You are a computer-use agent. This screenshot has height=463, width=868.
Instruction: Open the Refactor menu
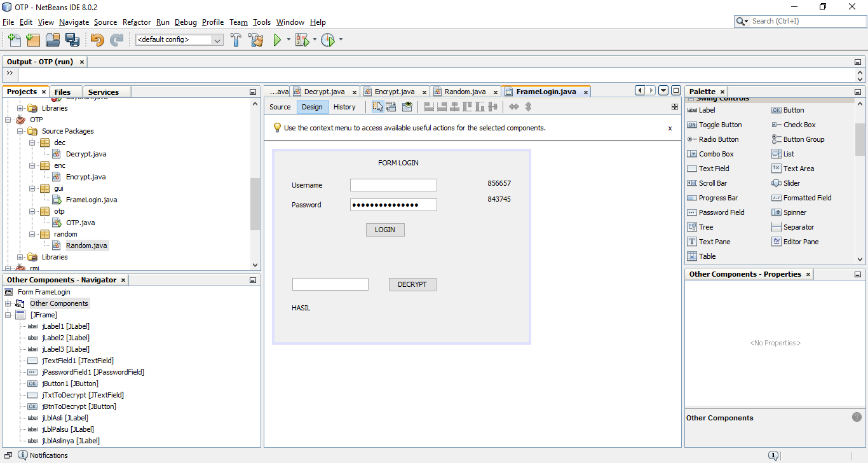136,22
